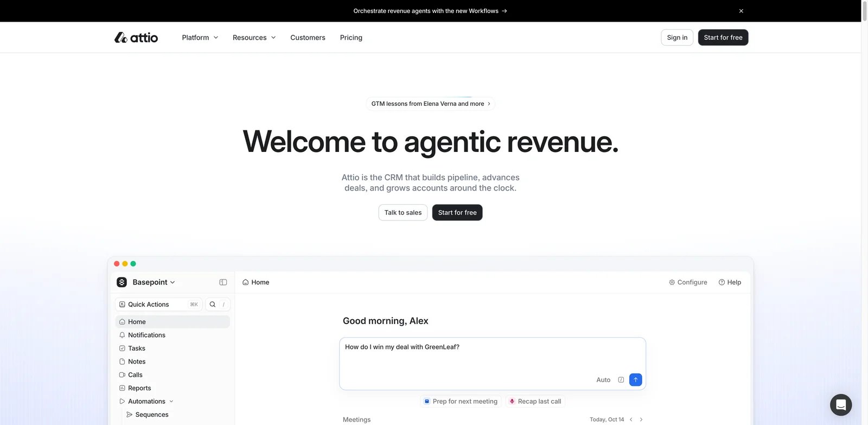The image size is (868, 425).
Task: Send the prompt with the blue arrow
Action: (636, 380)
